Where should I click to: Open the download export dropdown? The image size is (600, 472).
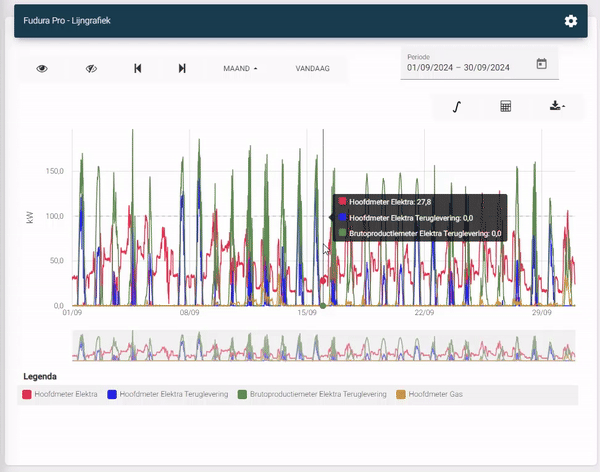coord(557,107)
